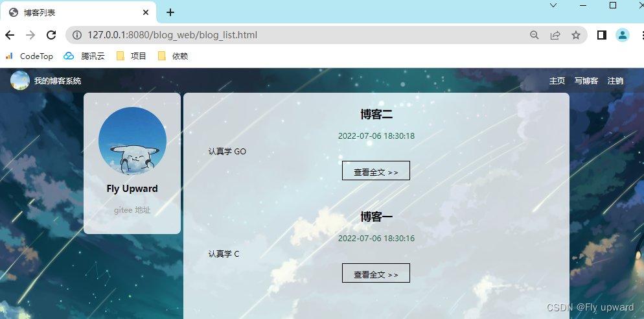Expand the 依赖 bookmarks folder

173,56
